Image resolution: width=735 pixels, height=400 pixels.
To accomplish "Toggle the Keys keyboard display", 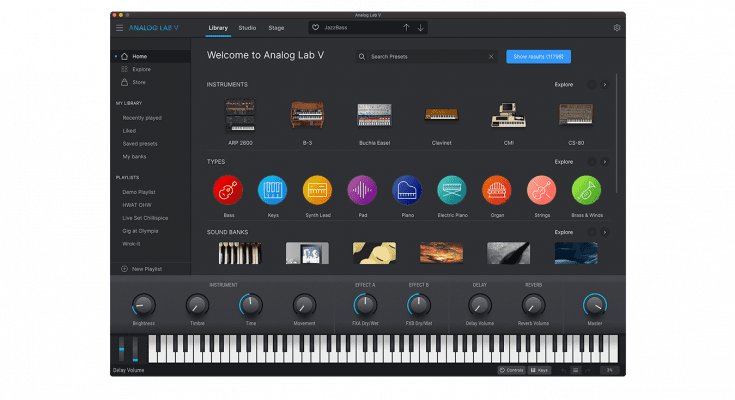I will point(540,370).
